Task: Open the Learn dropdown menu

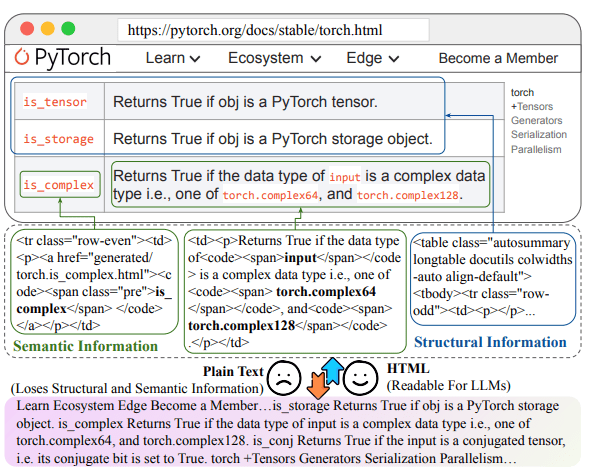Action: click(172, 58)
